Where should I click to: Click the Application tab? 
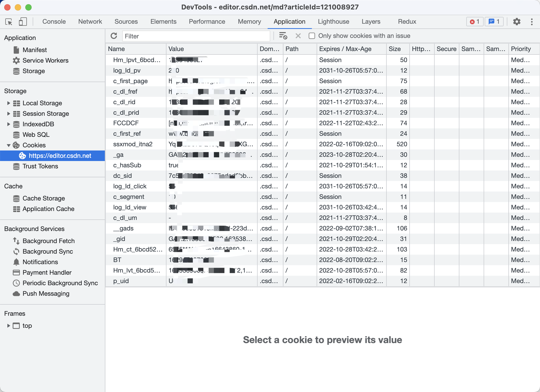click(x=289, y=22)
